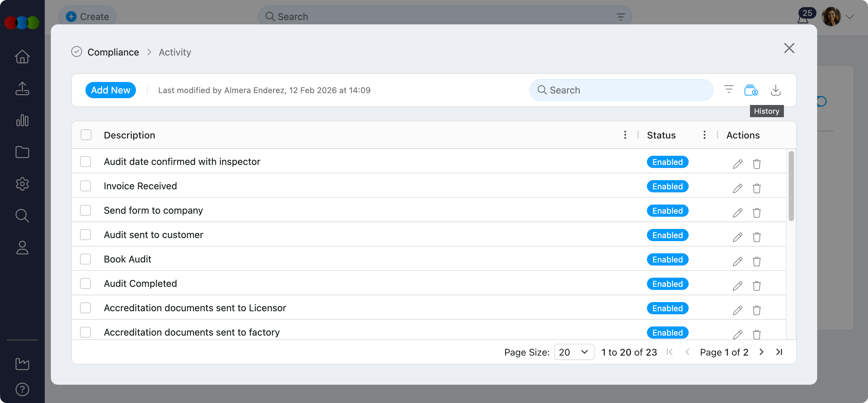Edit the Audit Completed activity
This screenshot has width=868, height=403.
point(737,286)
